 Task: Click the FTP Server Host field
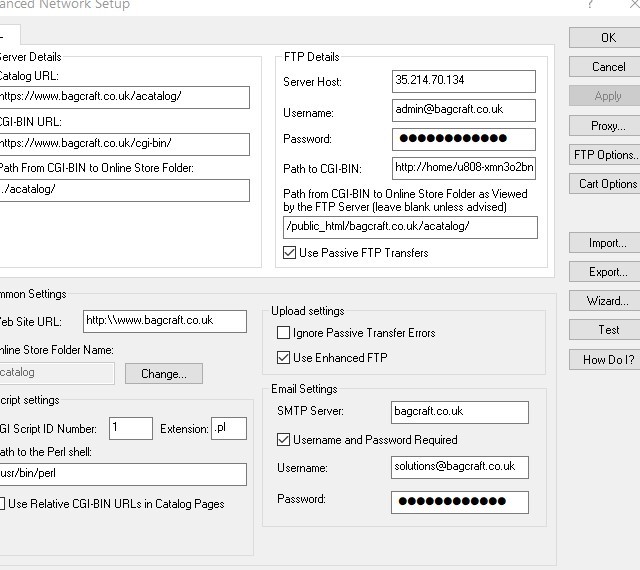point(463,81)
